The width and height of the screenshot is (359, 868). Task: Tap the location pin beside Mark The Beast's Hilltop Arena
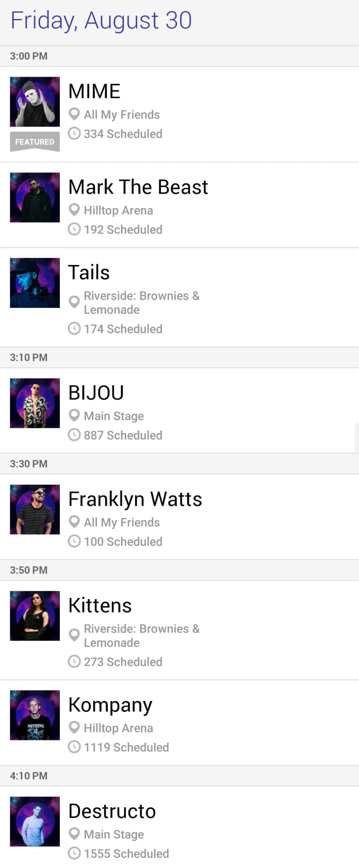click(x=74, y=210)
